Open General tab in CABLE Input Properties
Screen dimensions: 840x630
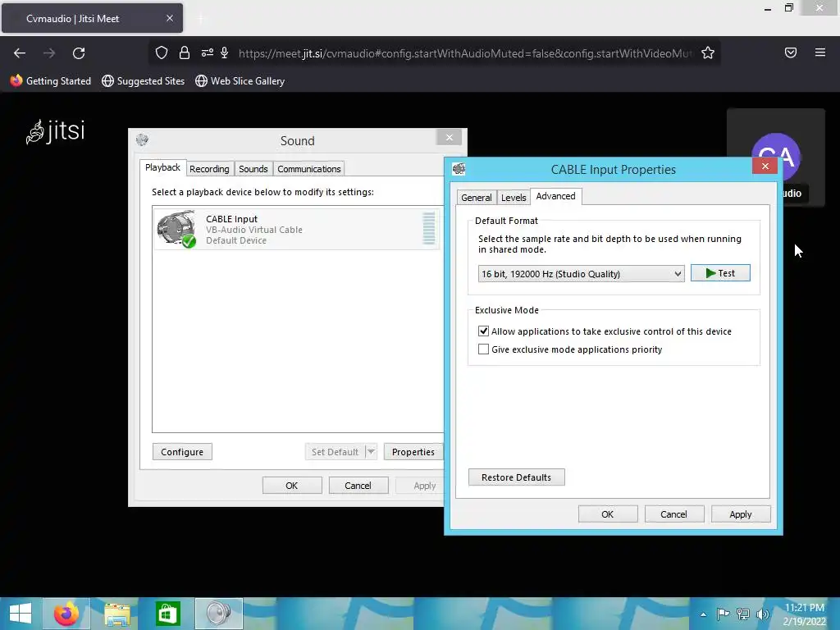tap(477, 197)
